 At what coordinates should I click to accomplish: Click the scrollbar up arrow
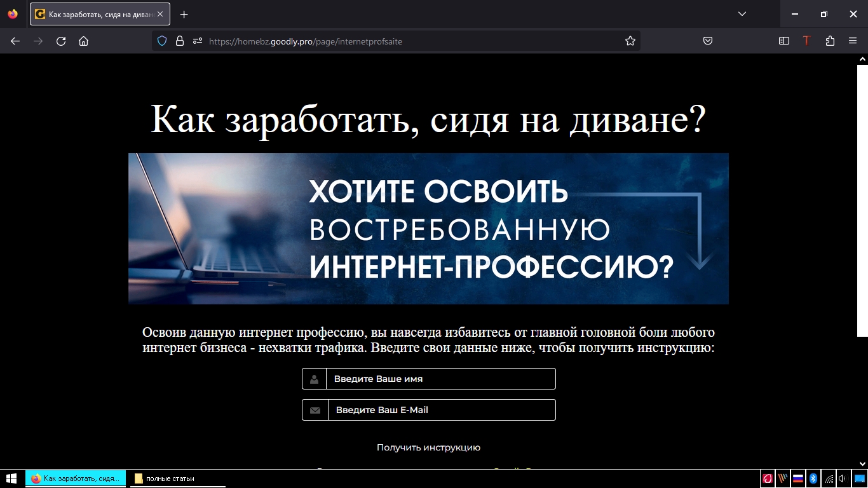tap(862, 58)
